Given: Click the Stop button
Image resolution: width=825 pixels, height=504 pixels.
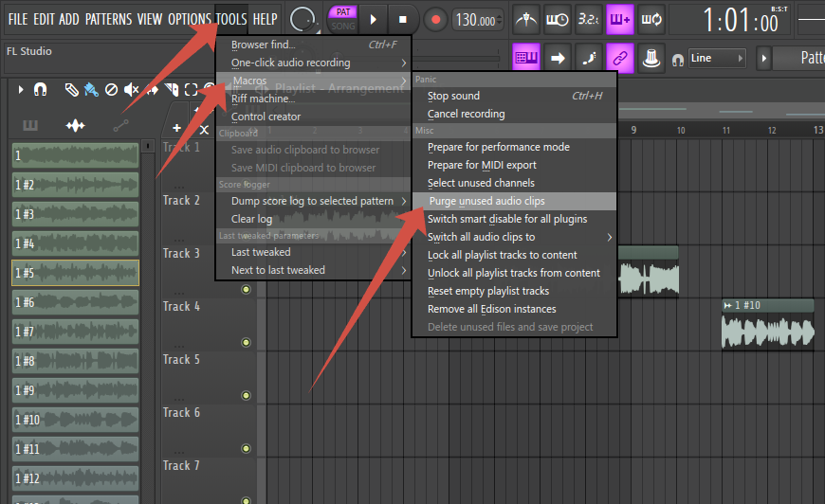Looking at the screenshot, I should click(x=402, y=20).
